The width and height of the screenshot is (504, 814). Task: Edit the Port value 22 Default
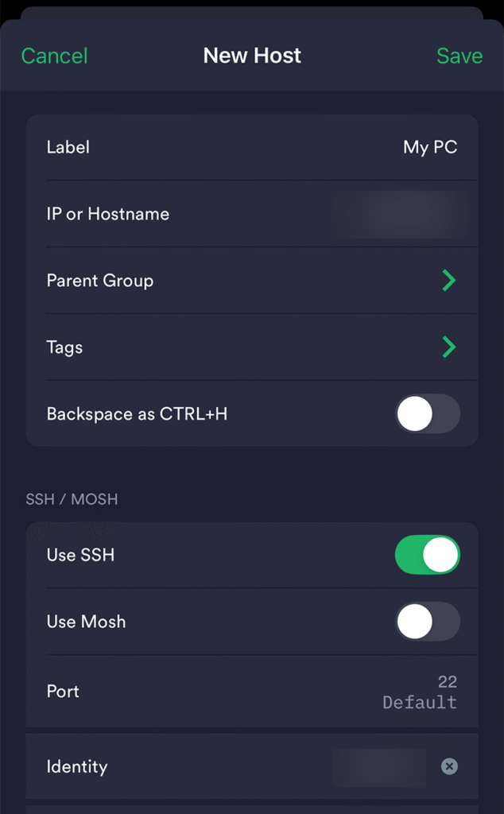420,692
